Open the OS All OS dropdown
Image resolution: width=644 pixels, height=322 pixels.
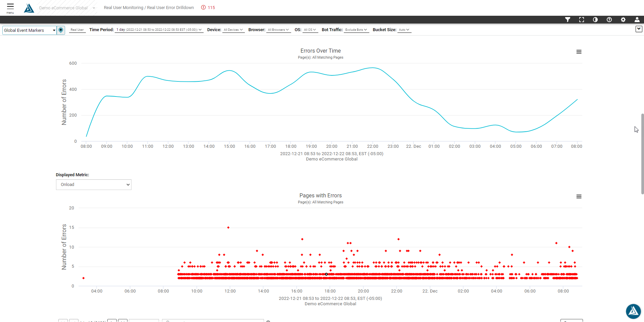point(310,30)
